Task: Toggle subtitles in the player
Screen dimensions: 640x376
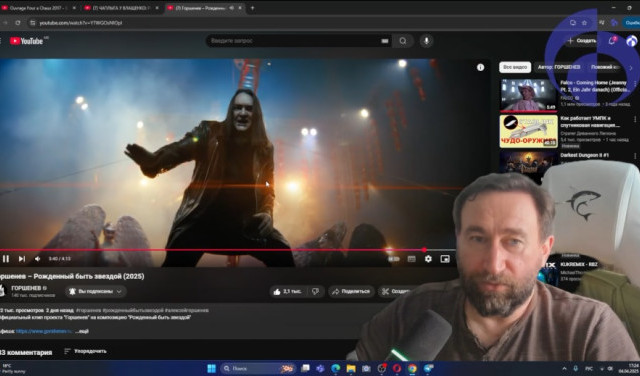Action: pos(411,259)
